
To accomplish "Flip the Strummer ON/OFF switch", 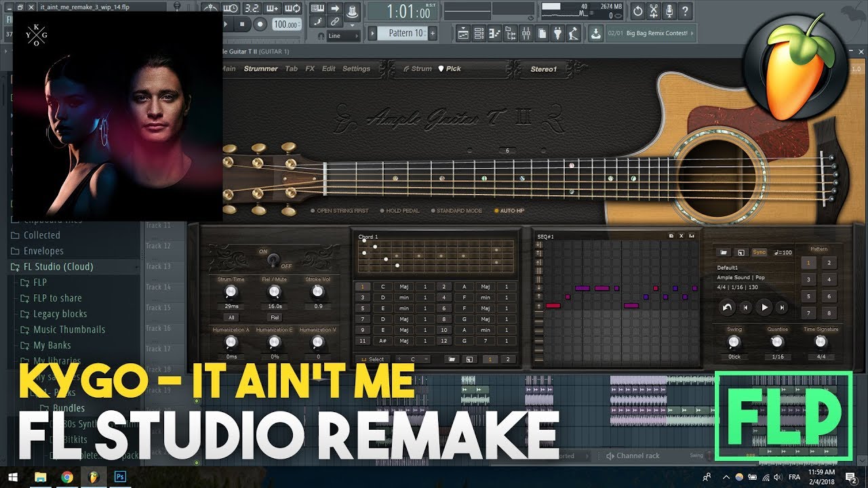I will point(273,260).
